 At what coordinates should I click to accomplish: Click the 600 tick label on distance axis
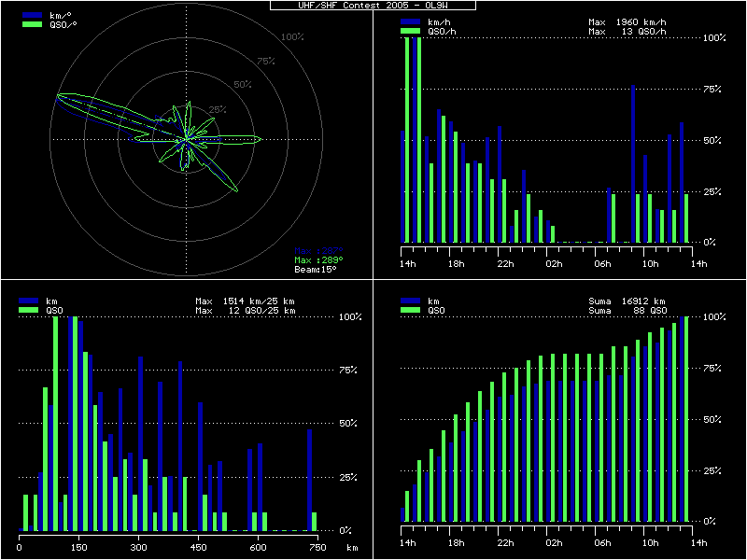[258, 548]
